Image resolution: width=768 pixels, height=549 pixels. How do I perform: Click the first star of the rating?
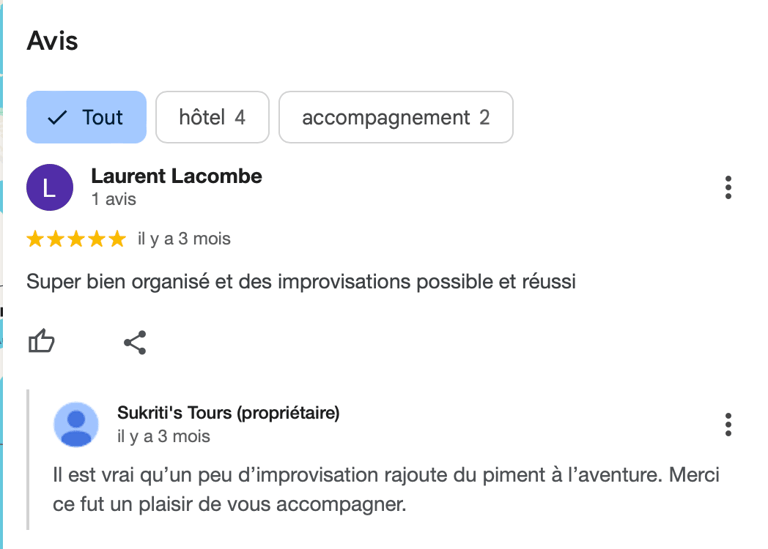click(35, 239)
